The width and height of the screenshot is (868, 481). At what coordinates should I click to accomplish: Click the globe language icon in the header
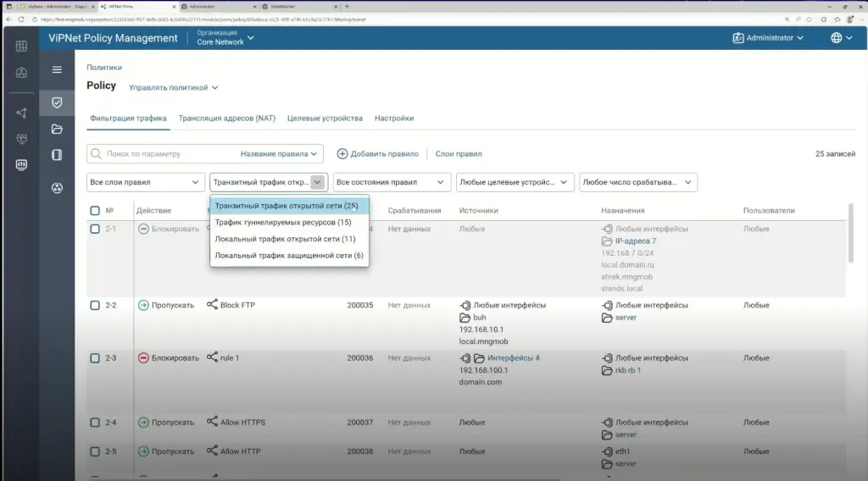tap(837, 38)
